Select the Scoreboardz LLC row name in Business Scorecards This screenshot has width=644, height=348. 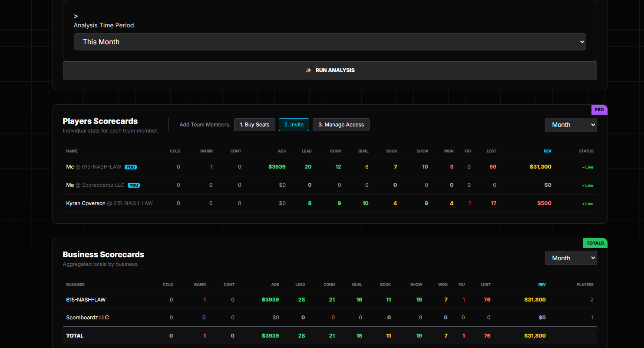click(87, 318)
